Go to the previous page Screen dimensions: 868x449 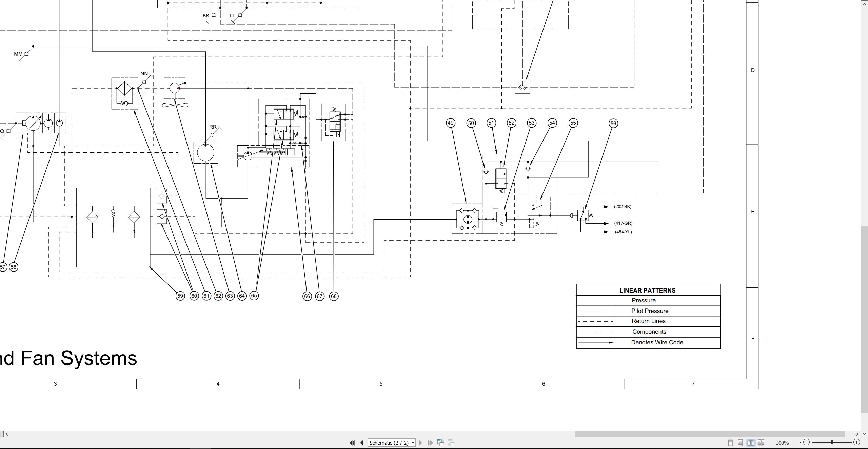pos(362,443)
